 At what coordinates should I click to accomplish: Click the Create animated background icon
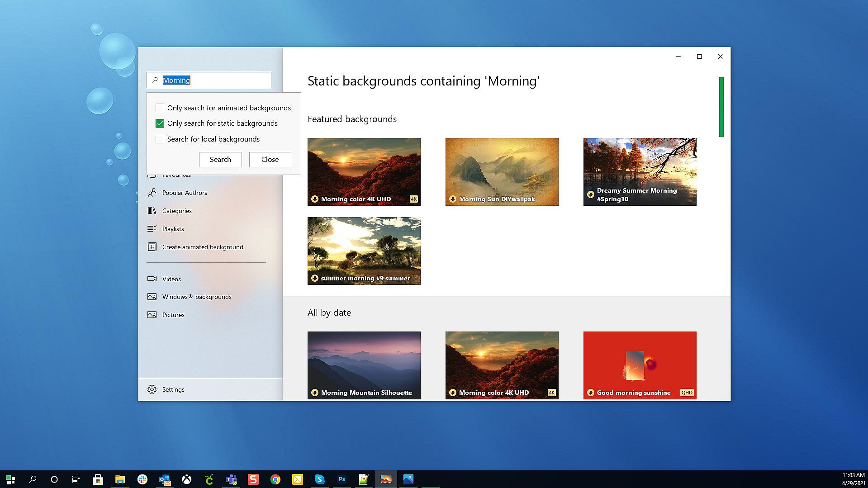[152, 247]
